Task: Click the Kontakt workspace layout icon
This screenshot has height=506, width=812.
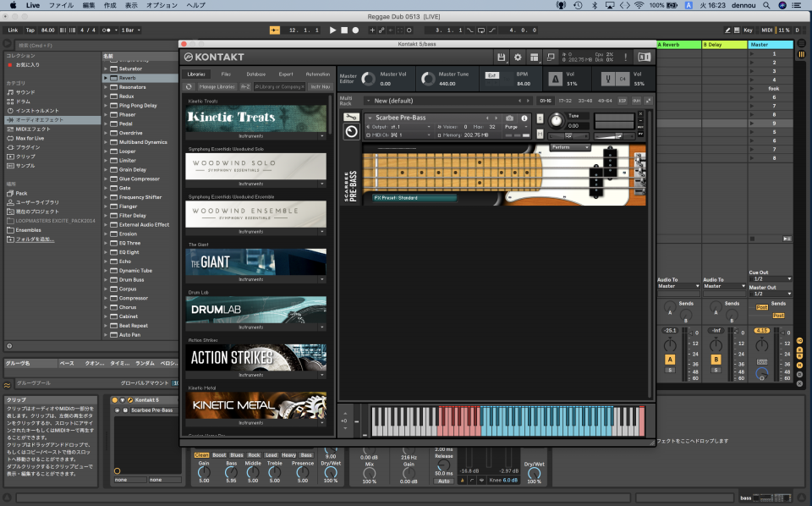Action: [534, 58]
